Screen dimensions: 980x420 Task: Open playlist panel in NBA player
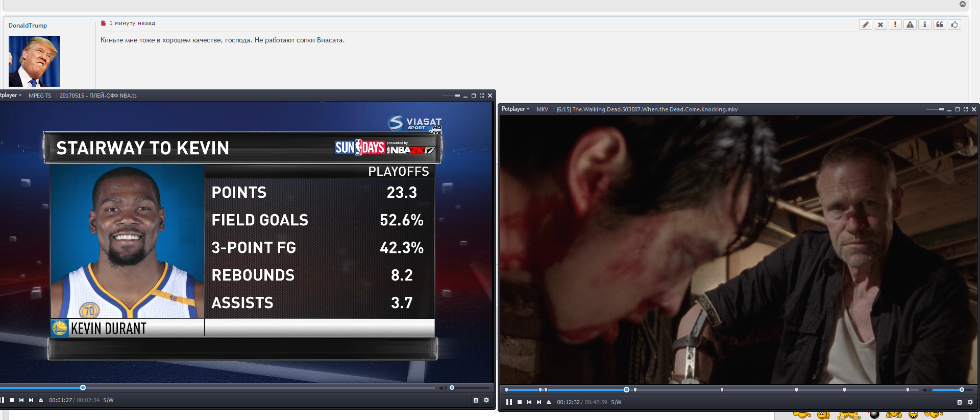click(476, 400)
